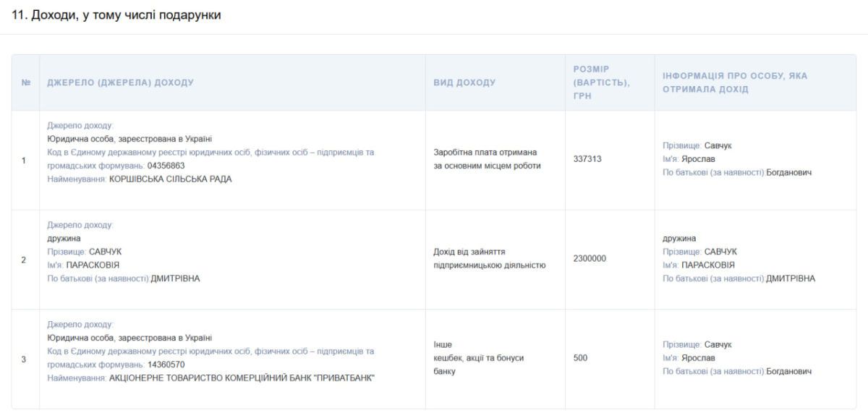Click the amount 500
This screenshot has width=868, height=418.
click(580, 358)
